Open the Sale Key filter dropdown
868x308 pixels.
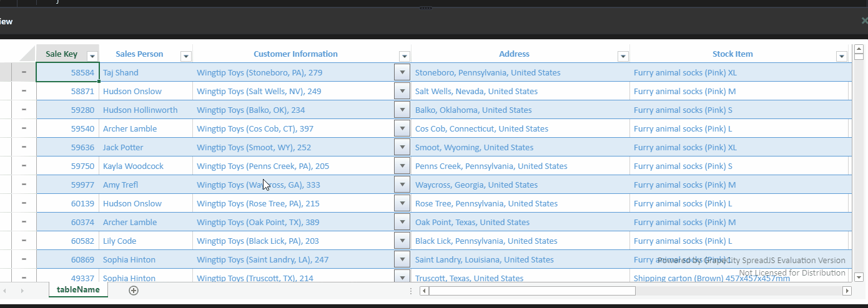[92, 56]
